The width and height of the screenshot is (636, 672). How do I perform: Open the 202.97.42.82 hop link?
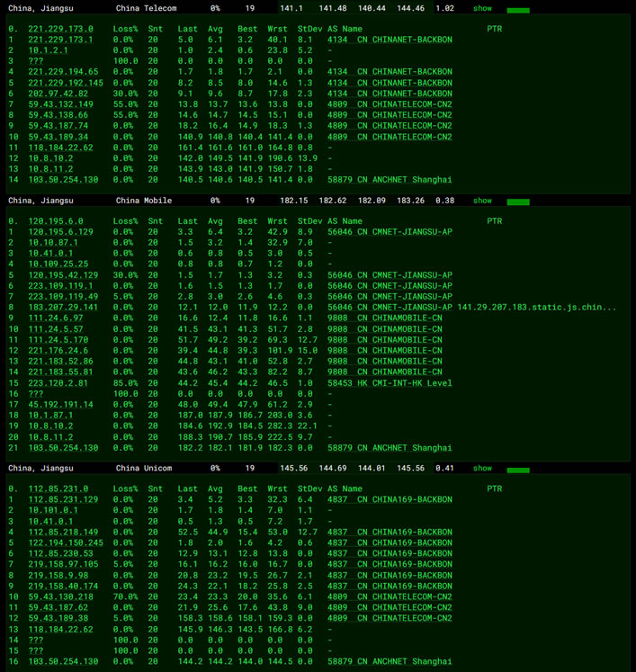click(58, 94)
